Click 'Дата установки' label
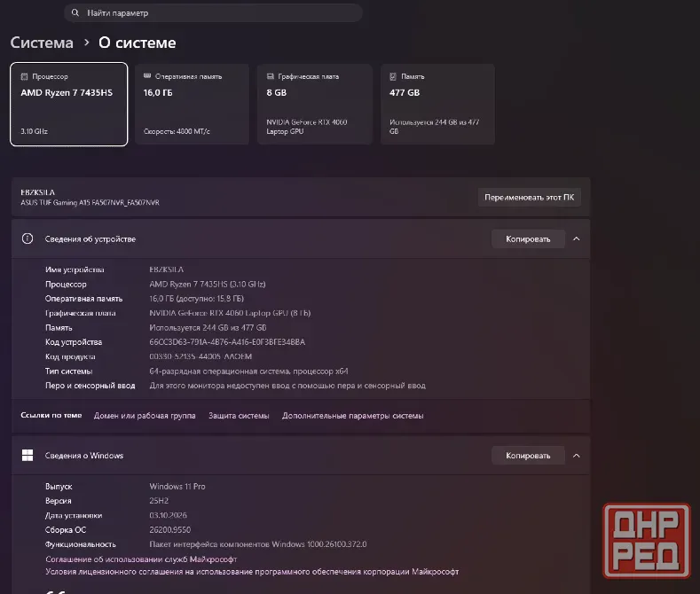700x594 pixels. tap(74, 515)
